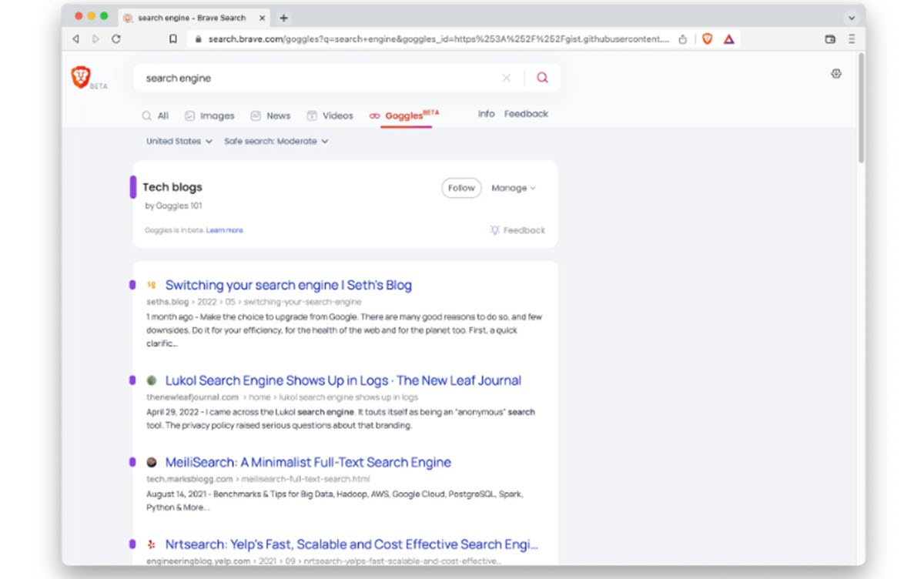Select the 'search engine - Brave Search' browser tab
Viewport: 924px width, 579px height.
click(192, 18)
